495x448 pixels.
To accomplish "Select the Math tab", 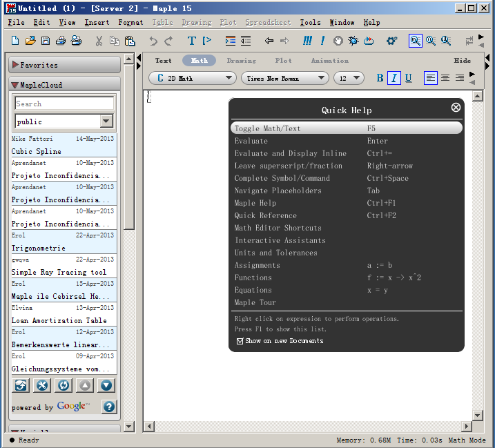I will point(200,60).
